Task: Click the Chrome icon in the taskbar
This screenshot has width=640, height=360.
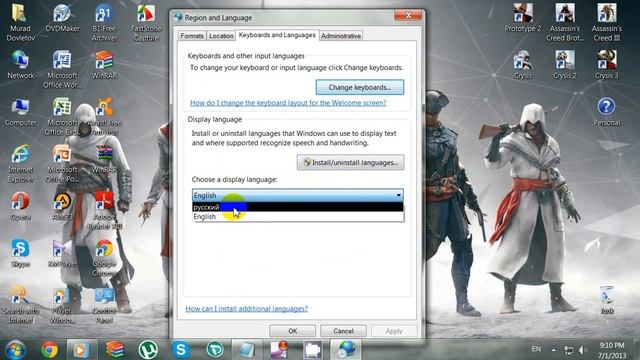Action: pyautogui.click(x=49, y=350)
